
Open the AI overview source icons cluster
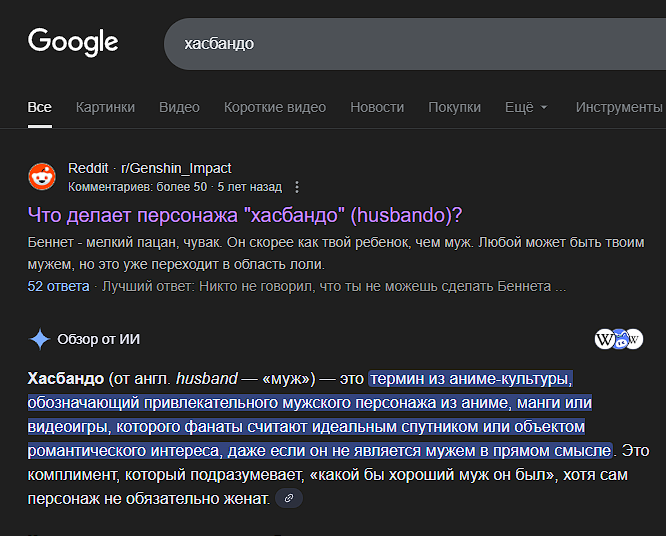pyautogui.click(x=618, y=339)
